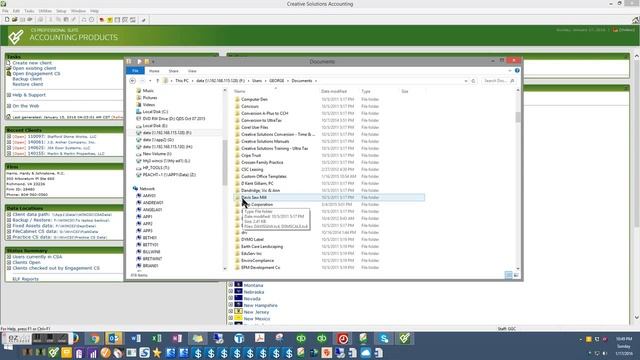Click the chevron after Documents in the address path
Screen dimensions: 640x360
316,81
